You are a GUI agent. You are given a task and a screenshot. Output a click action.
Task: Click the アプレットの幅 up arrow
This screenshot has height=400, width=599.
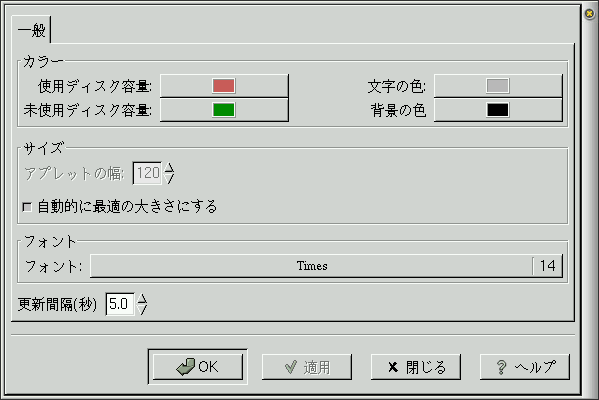click(169, 168)
